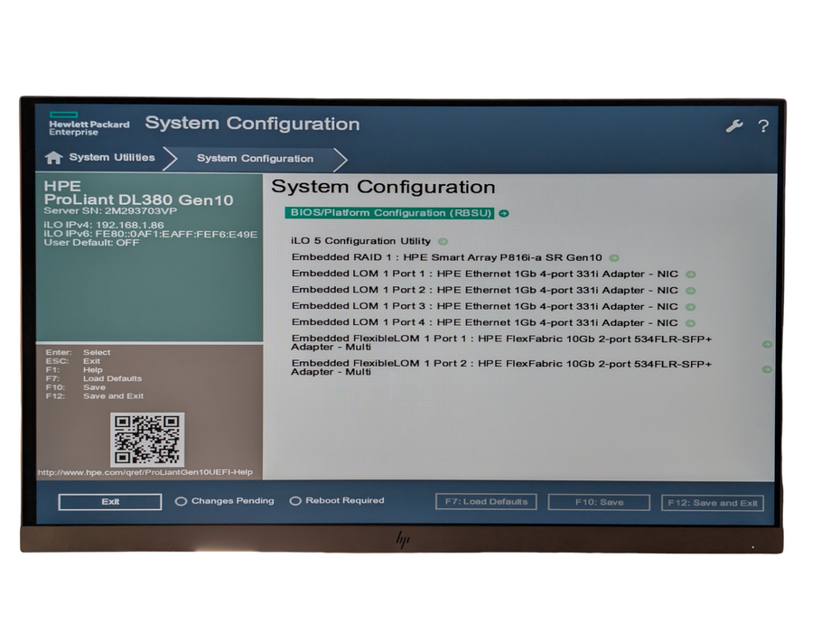Open help via the question mark icon

point(763,125)
